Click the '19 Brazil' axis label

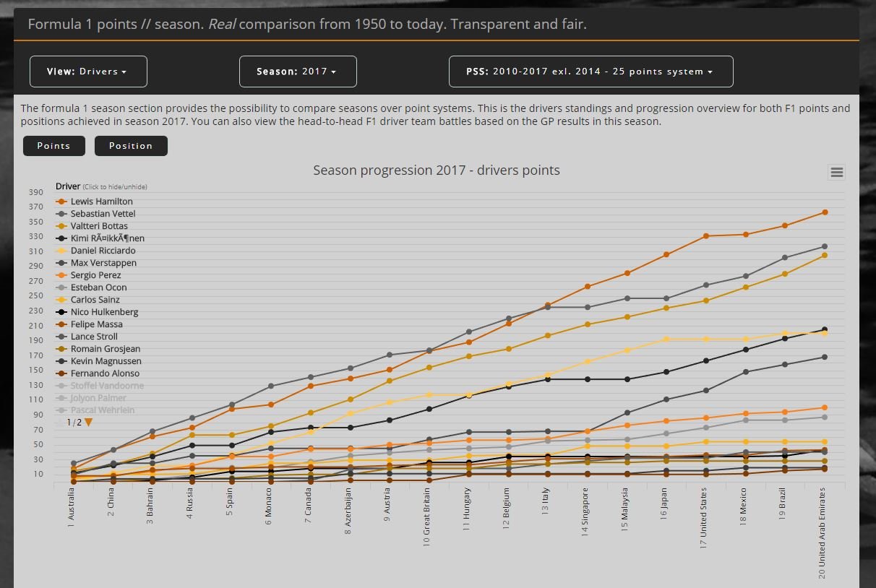(783, 505)
